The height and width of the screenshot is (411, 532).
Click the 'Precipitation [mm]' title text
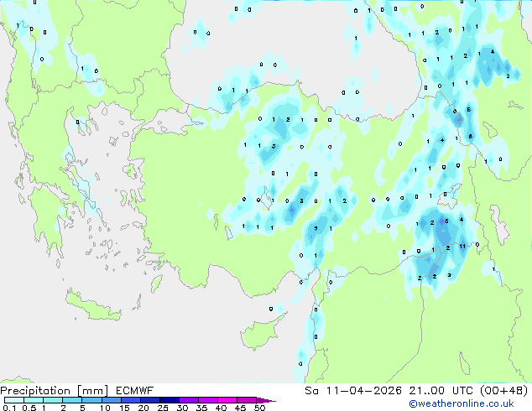55,391
